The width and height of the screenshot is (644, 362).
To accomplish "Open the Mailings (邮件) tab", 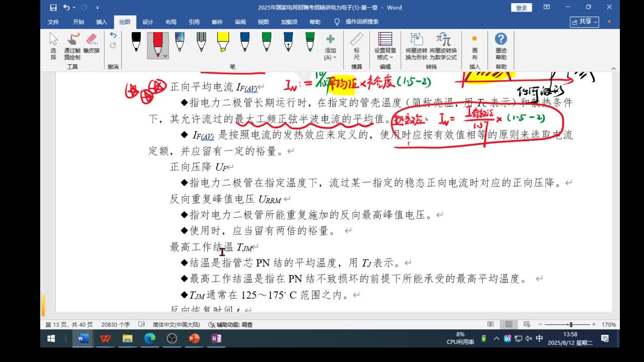I will [217, 22].
